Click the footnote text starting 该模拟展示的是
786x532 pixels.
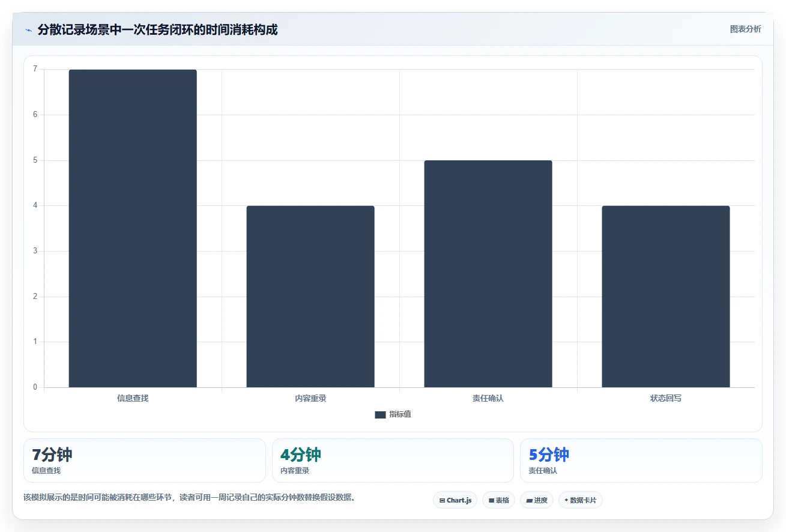click(189, 498)
